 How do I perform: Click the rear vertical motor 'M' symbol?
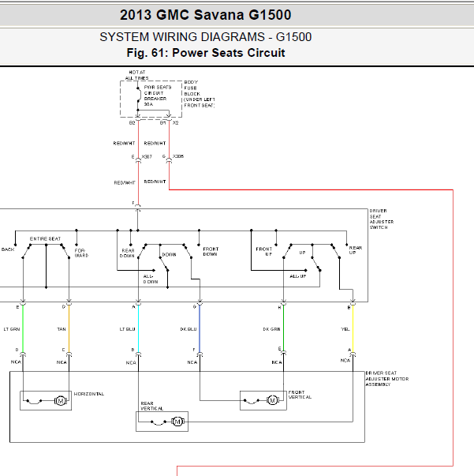click(177, 422)
